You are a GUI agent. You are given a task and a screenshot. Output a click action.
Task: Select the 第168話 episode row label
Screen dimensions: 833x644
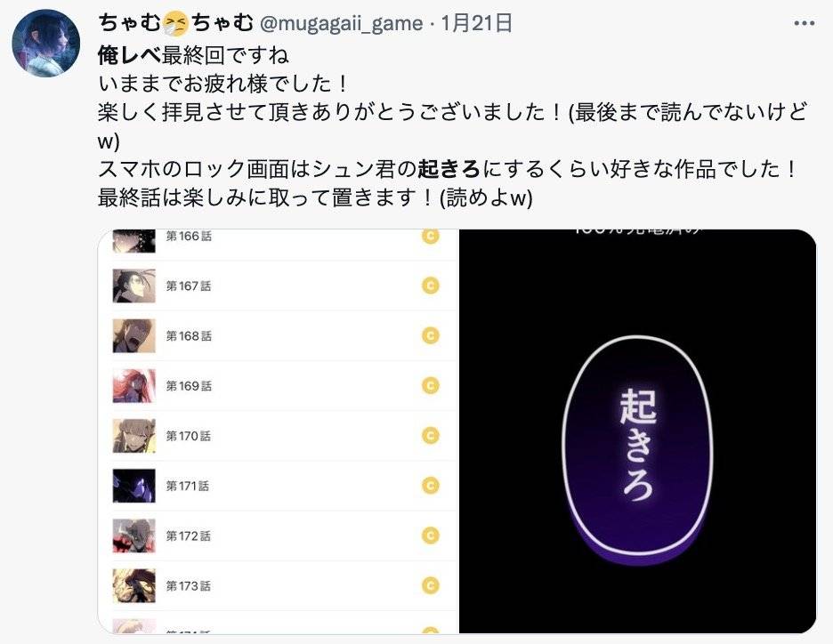click(189, 336)
